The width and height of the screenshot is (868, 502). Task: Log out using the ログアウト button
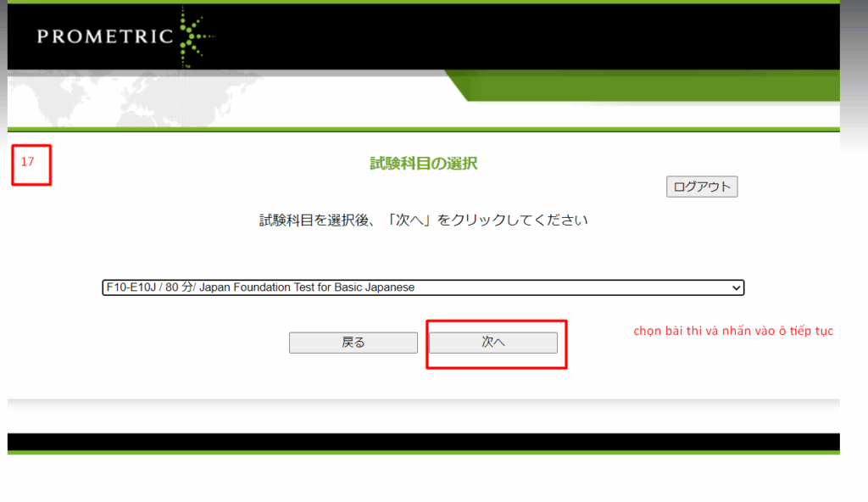(702, 187)
